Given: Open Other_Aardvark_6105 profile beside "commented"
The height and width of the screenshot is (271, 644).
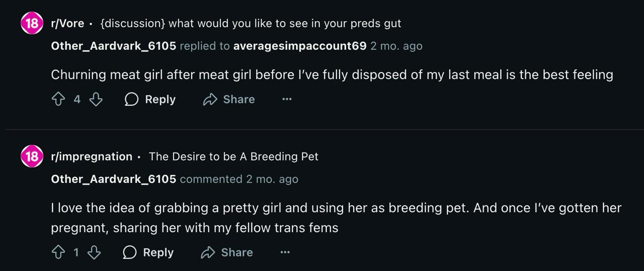Looking at the screenshot, I should tap(113, 179).
